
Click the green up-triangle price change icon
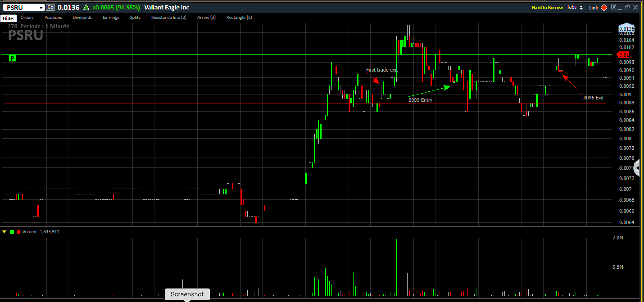click(x=86, y=7)
